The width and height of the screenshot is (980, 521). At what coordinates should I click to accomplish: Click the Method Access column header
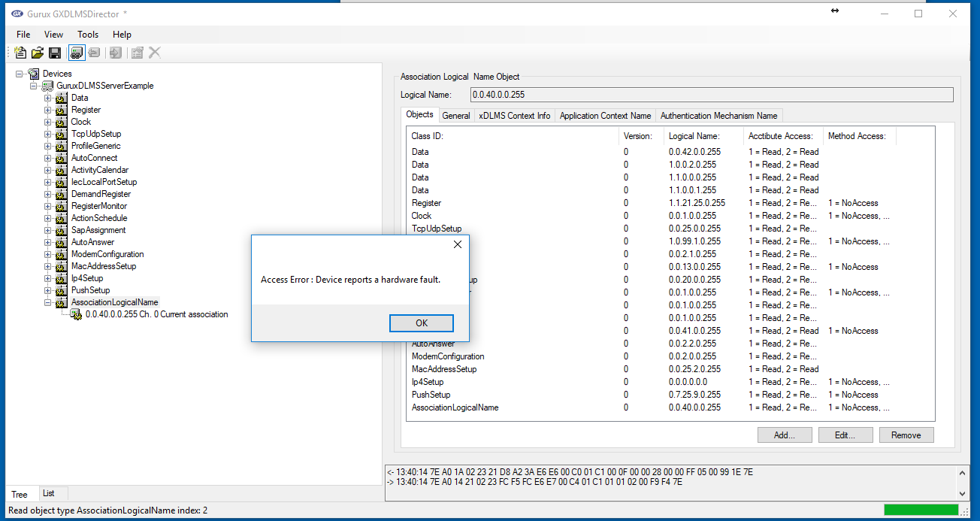click(859, 136)
